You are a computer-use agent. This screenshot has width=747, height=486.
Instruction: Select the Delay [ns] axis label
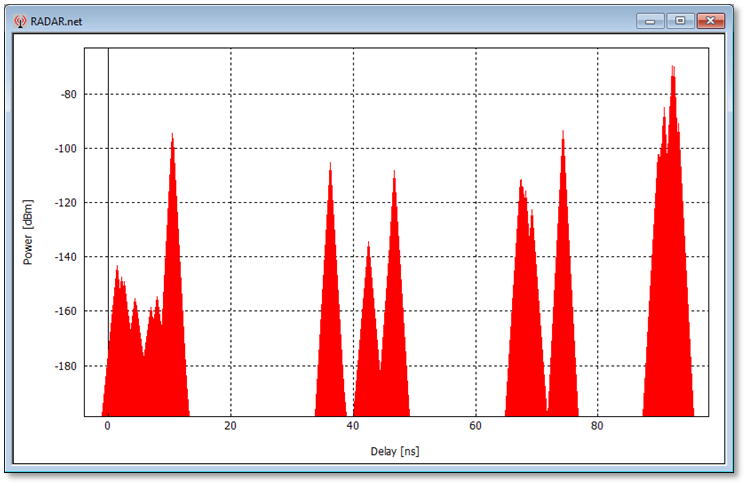tap(393, 452)
